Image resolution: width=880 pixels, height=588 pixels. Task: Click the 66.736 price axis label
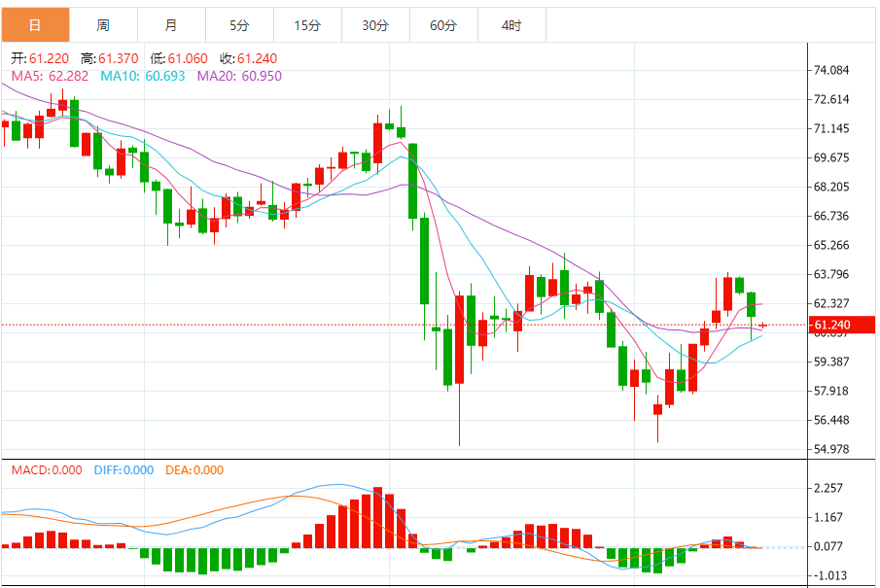831,216
